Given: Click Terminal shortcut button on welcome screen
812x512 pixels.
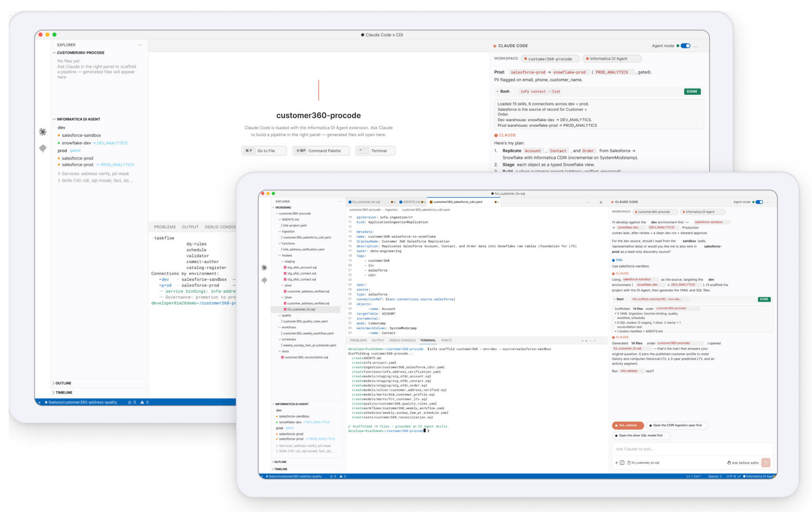Looking at the screenshot, I should (x=375, y=151).
